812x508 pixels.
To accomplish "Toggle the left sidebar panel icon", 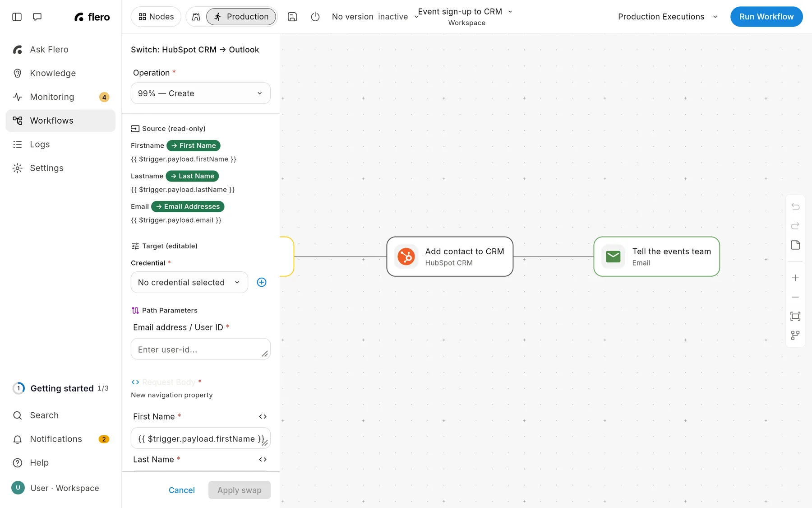I will click(17, 17).
